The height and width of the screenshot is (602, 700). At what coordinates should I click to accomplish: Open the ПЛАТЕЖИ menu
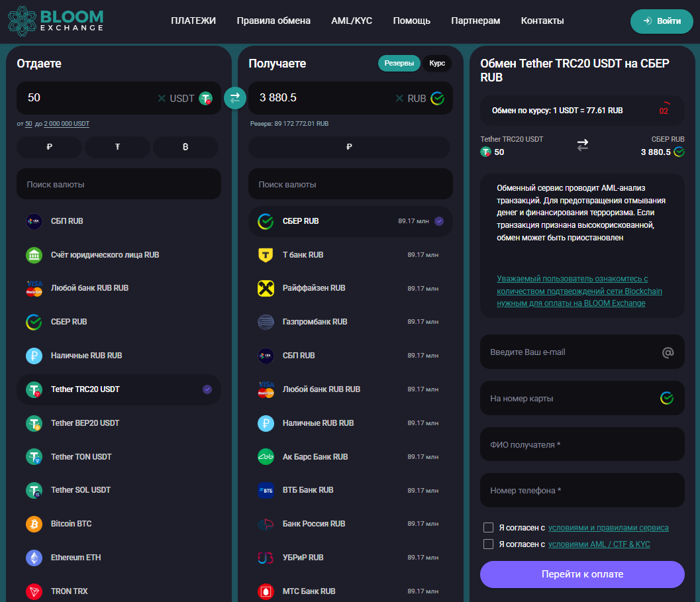point(193,21)
